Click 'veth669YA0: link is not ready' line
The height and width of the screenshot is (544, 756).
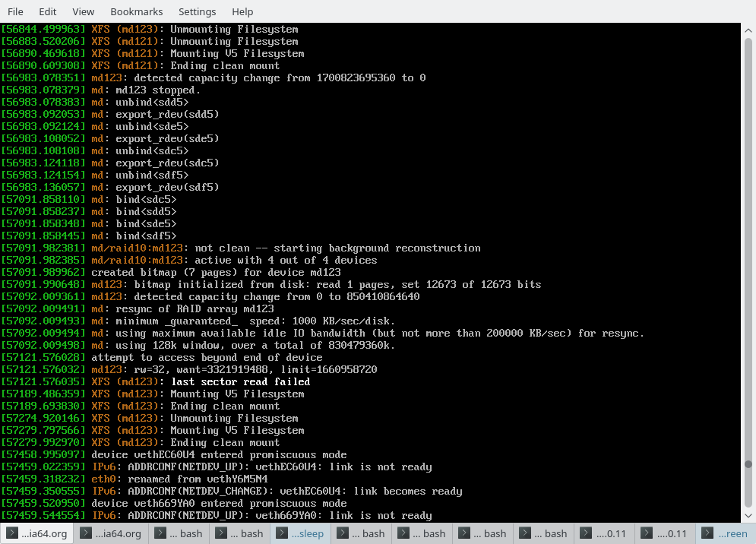click(217, 516)
